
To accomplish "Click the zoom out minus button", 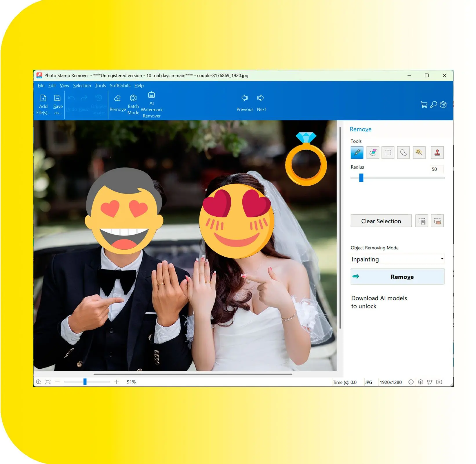I will tap(57, 382).
